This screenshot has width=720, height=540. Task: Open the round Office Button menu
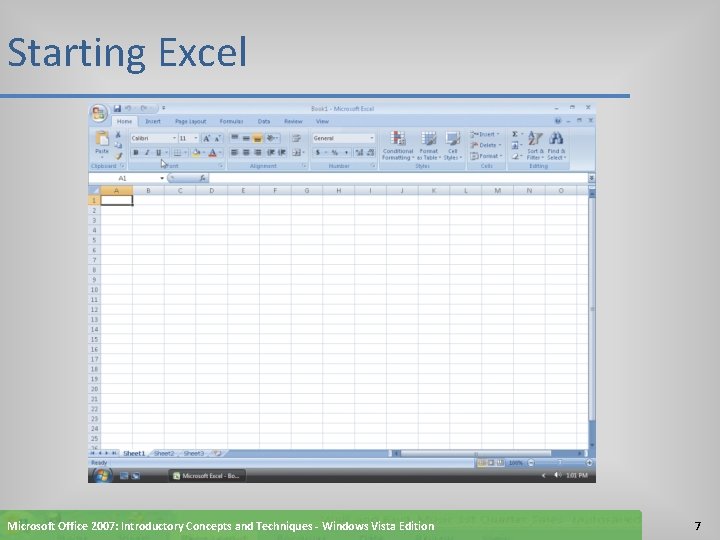(x=99, y=113)
